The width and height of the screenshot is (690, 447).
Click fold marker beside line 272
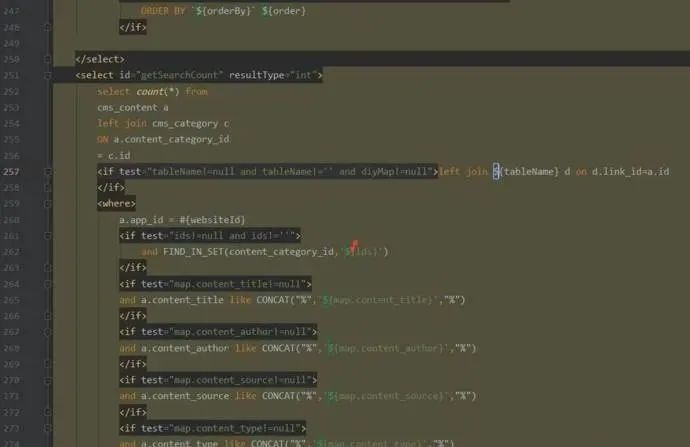[48, 412]
